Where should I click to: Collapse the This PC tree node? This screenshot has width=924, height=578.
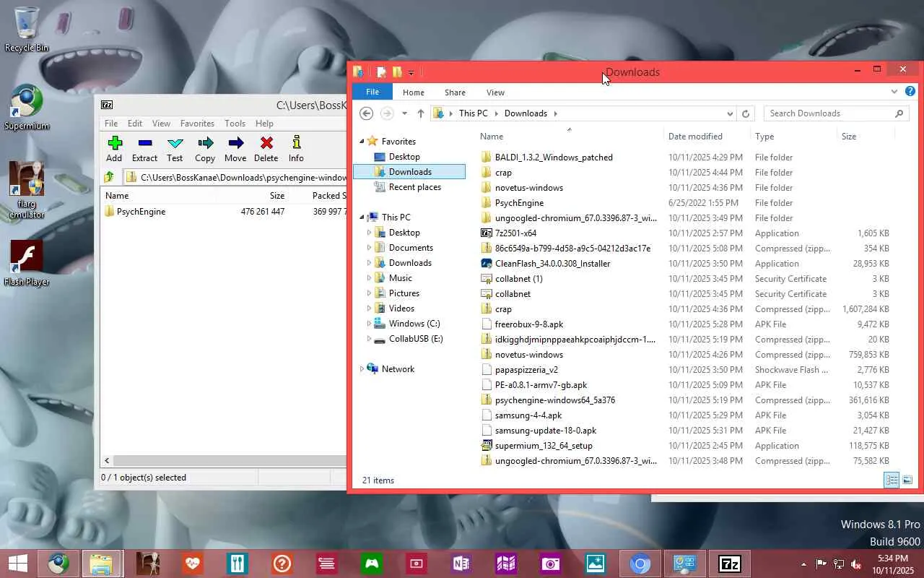(362, 217)
